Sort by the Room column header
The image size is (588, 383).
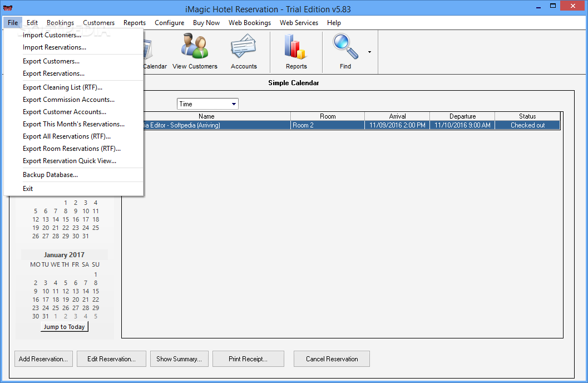click(328, 116)
